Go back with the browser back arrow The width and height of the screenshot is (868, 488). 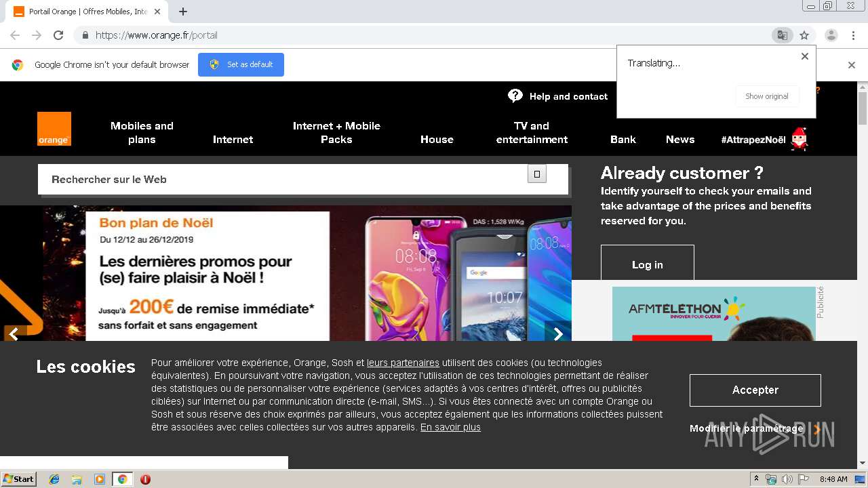15,35
